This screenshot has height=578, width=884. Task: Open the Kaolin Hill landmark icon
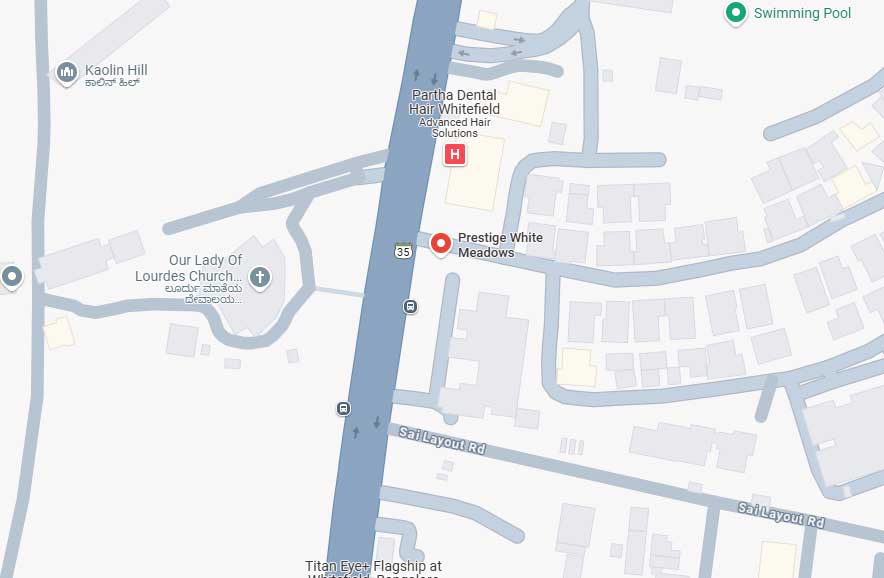67,73
